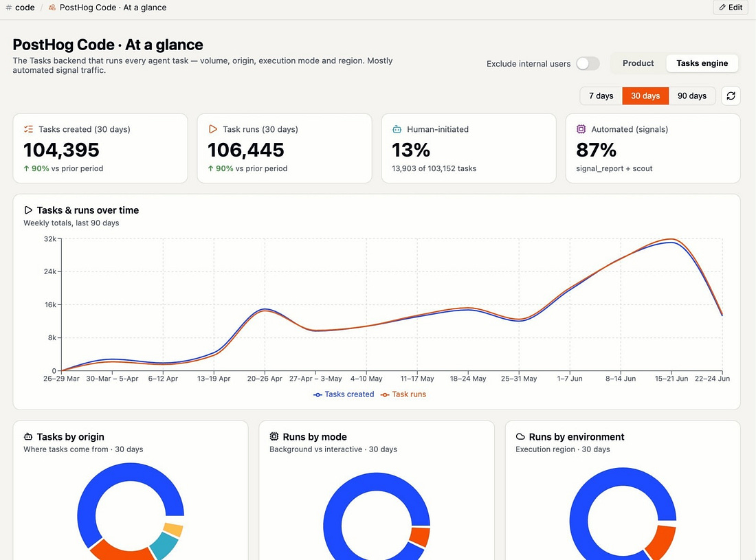The image size is (756, 560).
Task: Click 'Background vs interactive · 30 days' subtitle
Action: 333,449
